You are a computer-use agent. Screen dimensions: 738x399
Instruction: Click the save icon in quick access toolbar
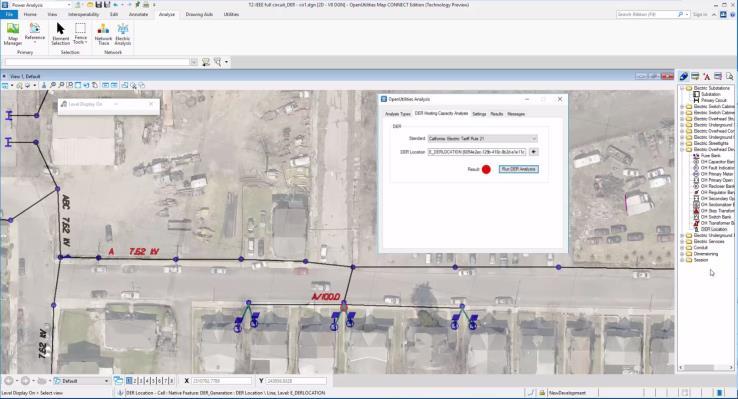tap(98, 5)
